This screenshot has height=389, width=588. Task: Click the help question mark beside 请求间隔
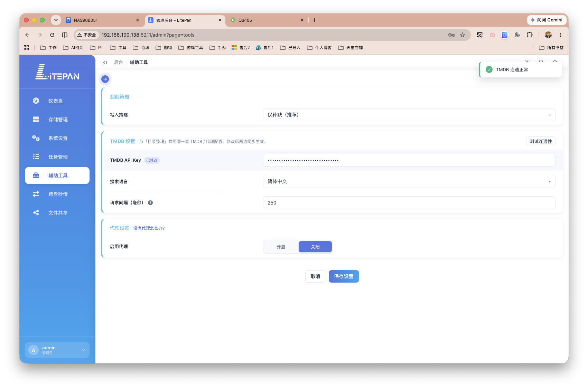tap(150, 203)
